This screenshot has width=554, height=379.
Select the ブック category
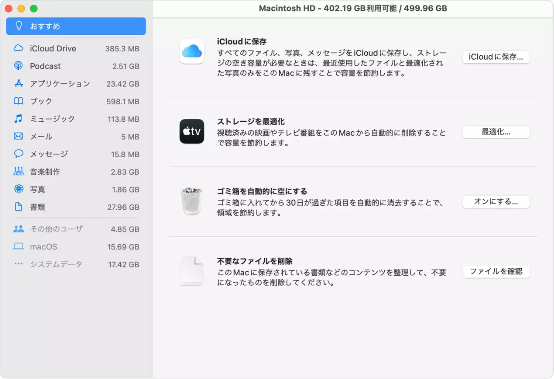coord(76,101)
